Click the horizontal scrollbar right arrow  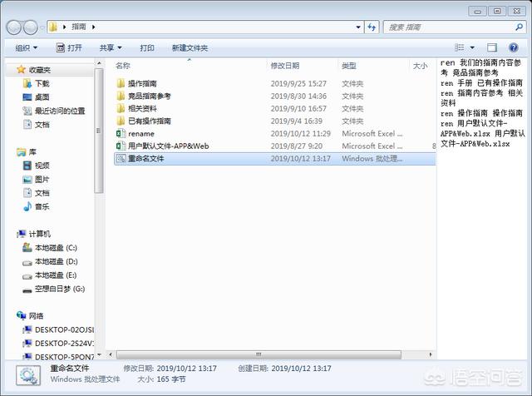pyautogui.click(x=431, y=354)
